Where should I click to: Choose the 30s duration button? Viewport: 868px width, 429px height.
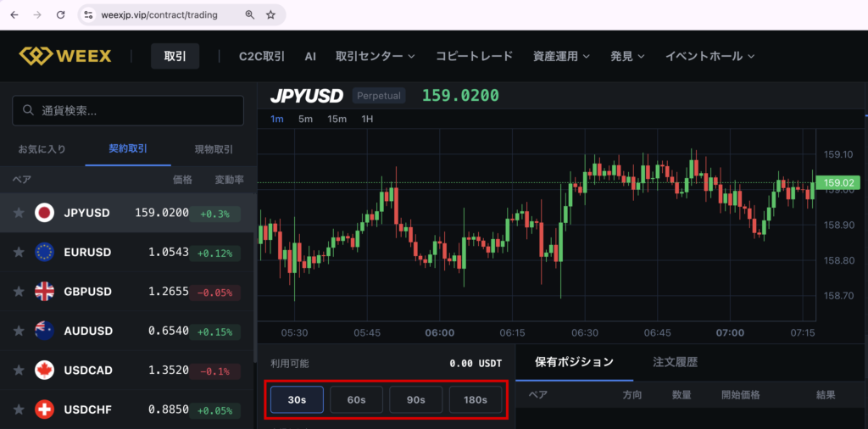click(x=298, y=399)
